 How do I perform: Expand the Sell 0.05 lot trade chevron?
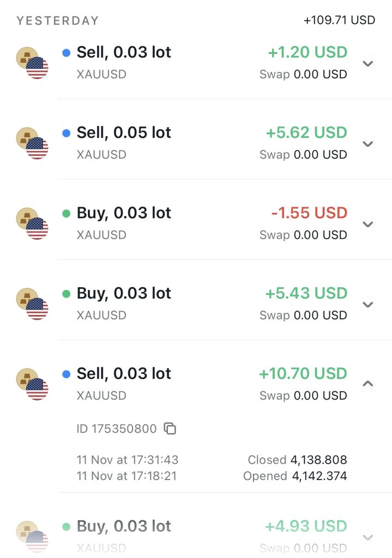368,144
